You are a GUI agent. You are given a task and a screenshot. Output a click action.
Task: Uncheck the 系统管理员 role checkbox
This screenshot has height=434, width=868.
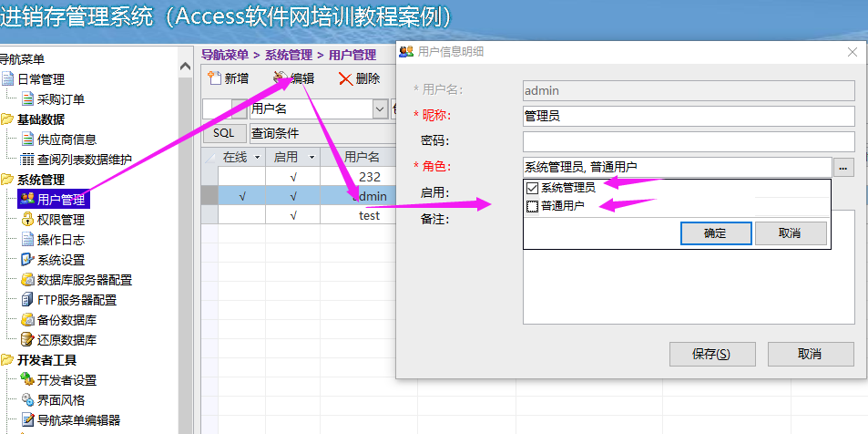533,188
